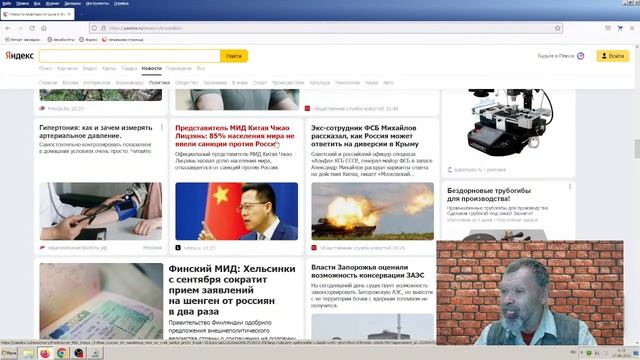Open the Начальная страница bookmark
640x360 pixels.
[122, 40]
